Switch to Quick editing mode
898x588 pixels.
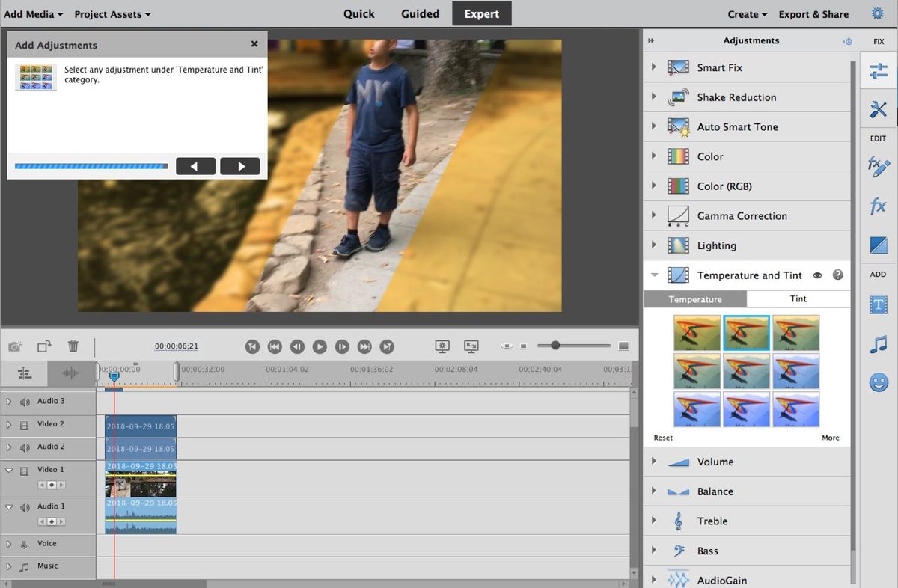(358, 13)
